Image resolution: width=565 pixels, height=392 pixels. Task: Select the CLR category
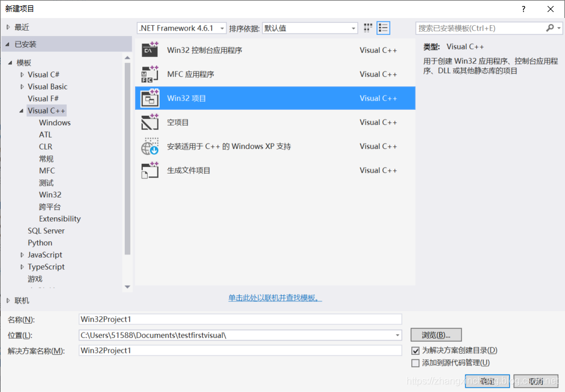point(46,146)
